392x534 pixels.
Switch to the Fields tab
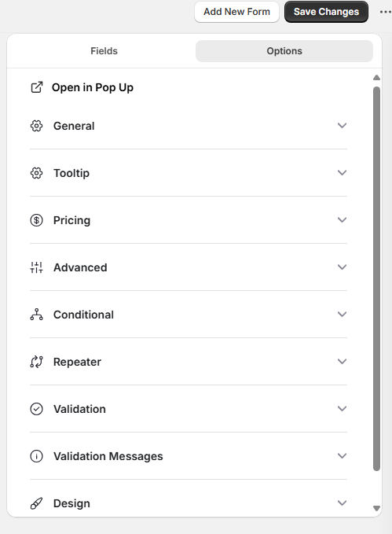coord(104,51)
